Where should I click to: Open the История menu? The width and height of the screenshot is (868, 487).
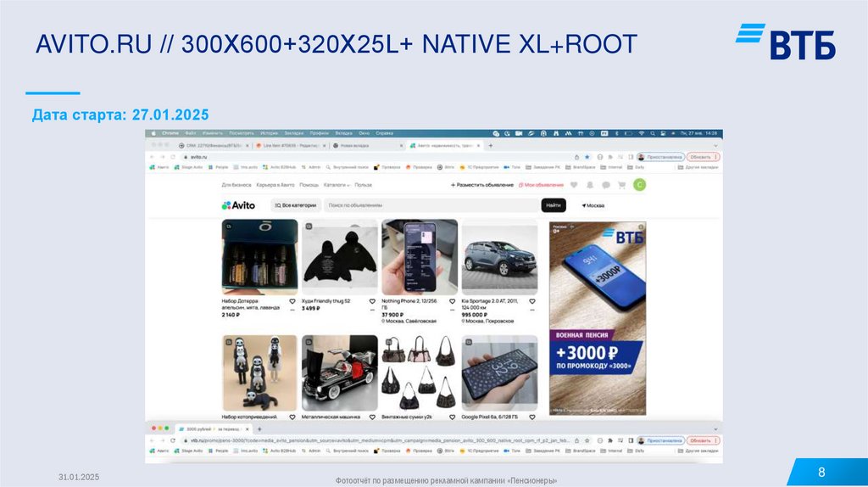coord(269,133)
